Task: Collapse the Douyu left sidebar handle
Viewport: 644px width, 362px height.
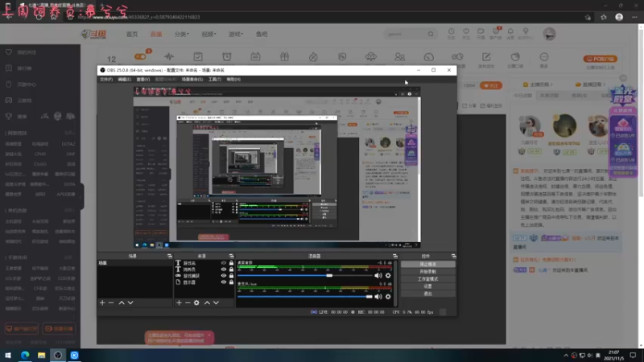Action: 82,196
